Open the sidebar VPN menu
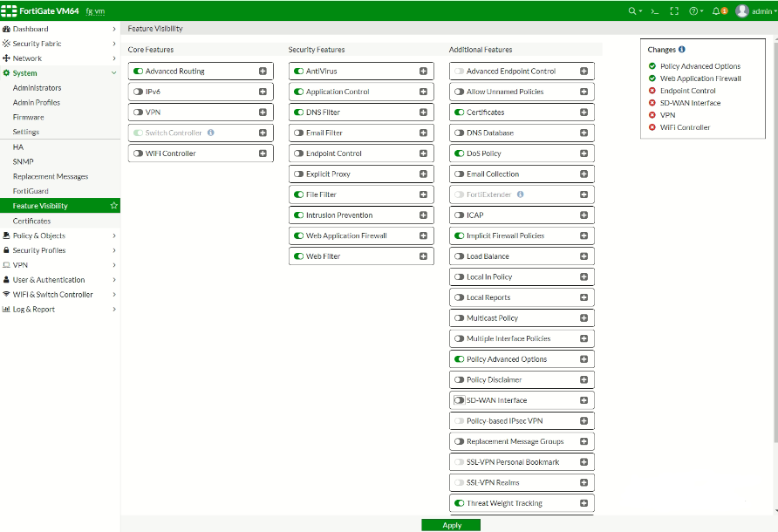 click(x=60, y=265)
